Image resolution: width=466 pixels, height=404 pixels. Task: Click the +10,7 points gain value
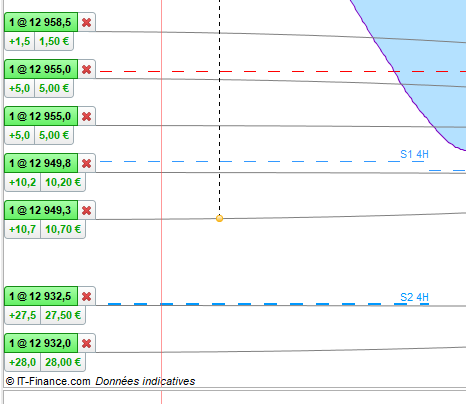[23, 229]
